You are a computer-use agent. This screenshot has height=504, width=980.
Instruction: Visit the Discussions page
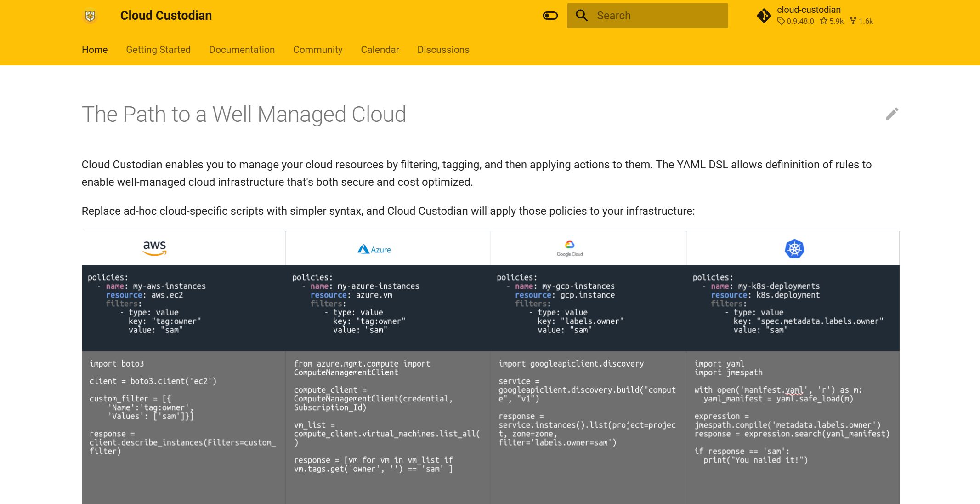coord(443,50)
